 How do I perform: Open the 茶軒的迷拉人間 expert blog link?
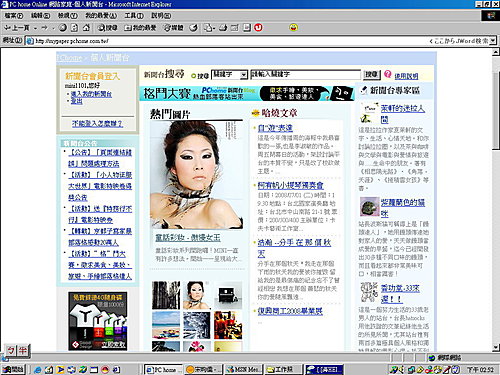coord(403,114)
